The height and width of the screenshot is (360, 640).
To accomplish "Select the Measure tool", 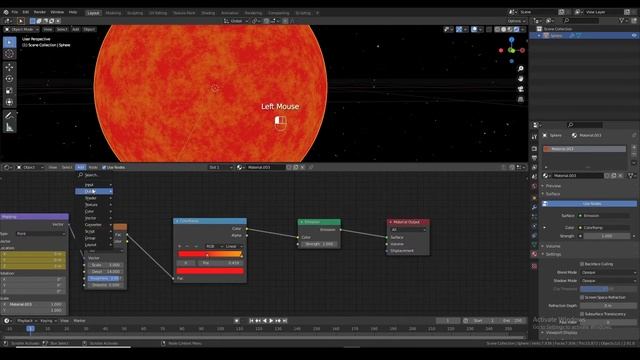I will [10, 128].
